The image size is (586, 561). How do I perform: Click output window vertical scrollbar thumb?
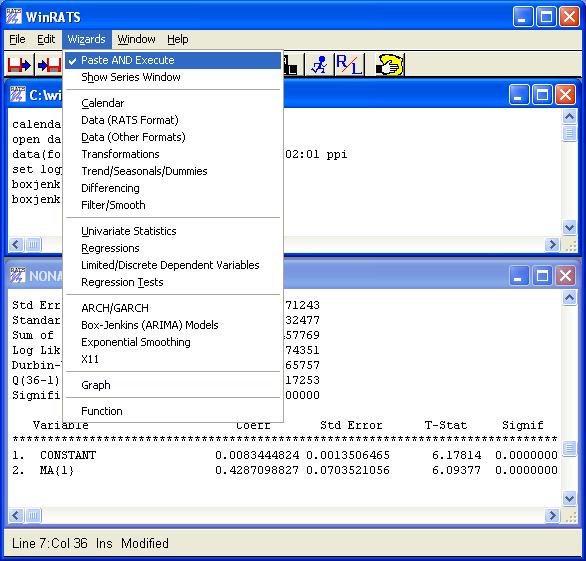point(569,448)
